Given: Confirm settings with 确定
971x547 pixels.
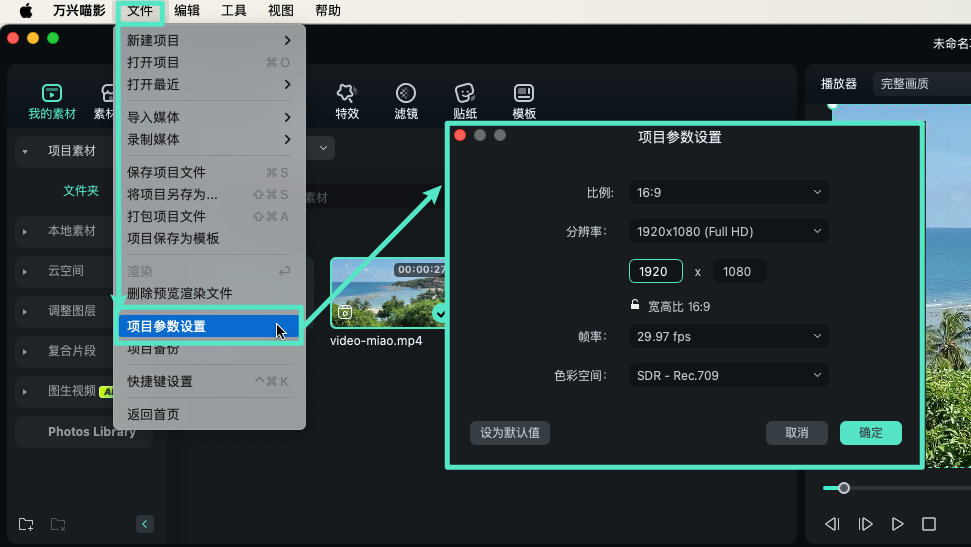Looking at the screenshot, I should pyautogui.click(x=870, y=432).
